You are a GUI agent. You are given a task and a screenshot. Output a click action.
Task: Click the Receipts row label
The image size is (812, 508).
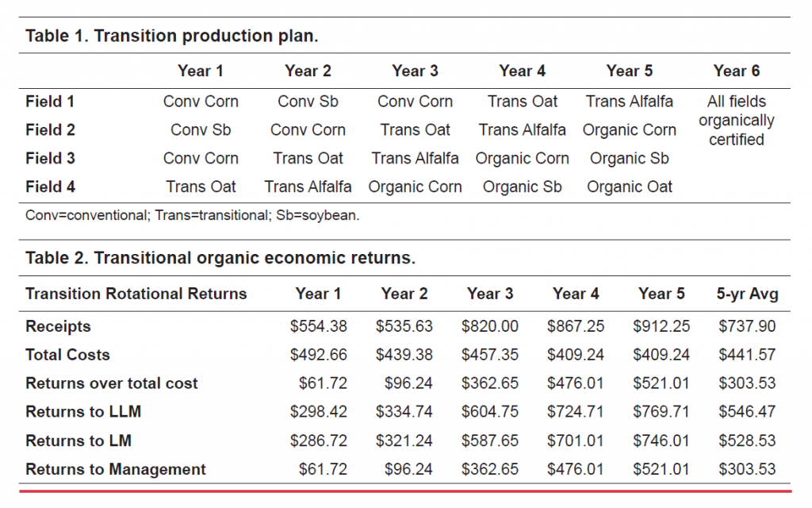coord(58,326)
